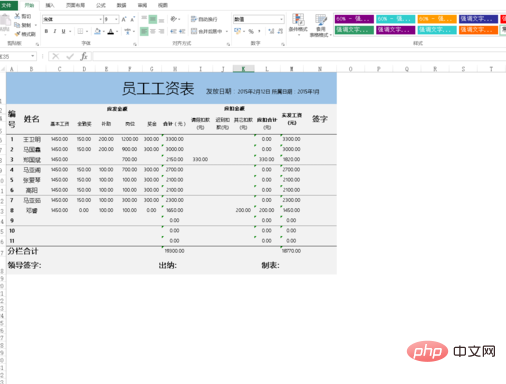Click Merge & Center (合并后居中) button
Viewport: 506px width, 384px height.
(x=206, y=31)
